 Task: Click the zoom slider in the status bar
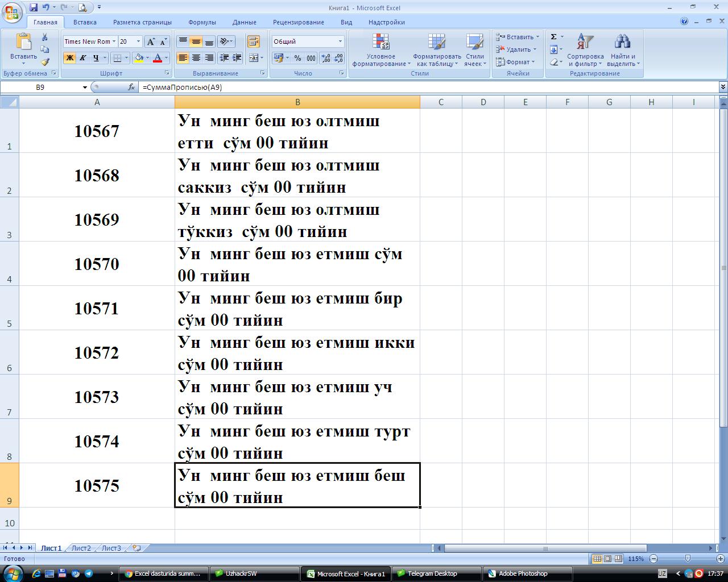click(687, 559)
